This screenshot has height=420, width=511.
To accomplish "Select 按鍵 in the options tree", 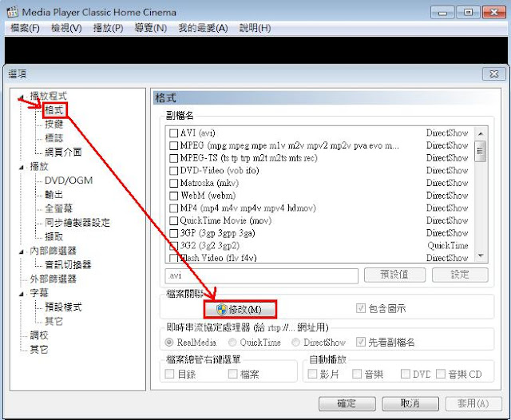I will [54, 124].
